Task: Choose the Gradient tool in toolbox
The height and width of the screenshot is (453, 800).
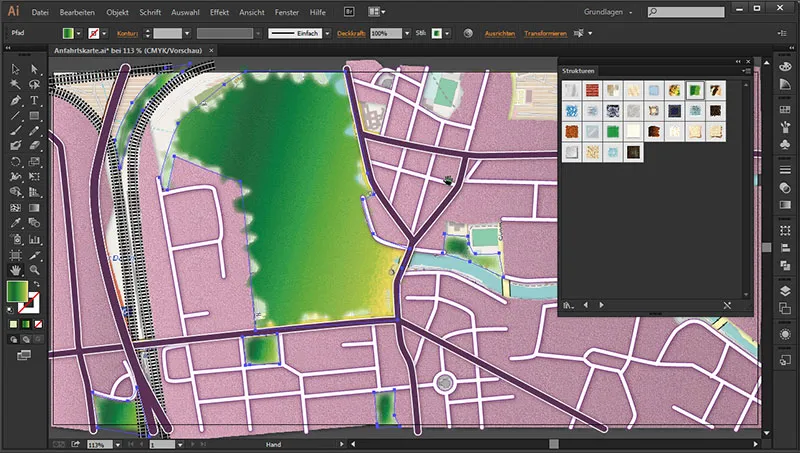Action: [34, 208]
